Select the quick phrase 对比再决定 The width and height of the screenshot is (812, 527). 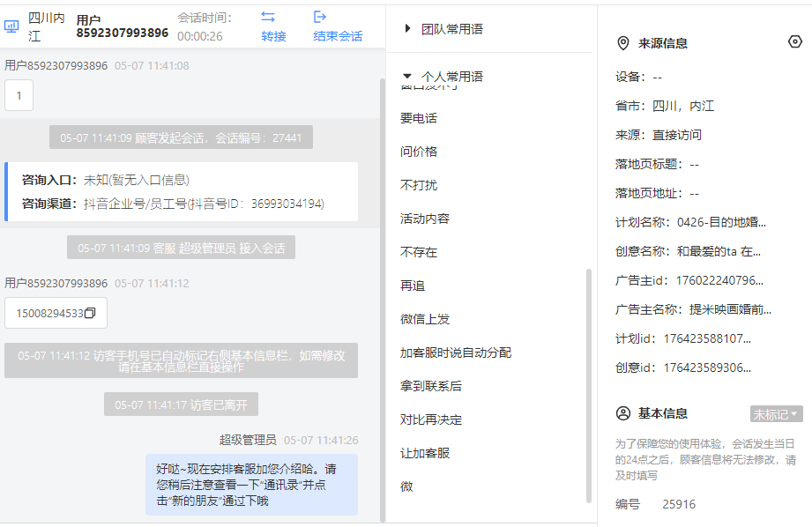[x=431, y=419]
